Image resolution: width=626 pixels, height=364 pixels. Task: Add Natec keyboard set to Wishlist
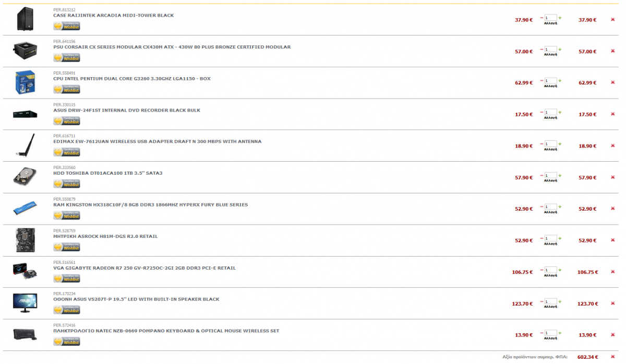(67, 342)
